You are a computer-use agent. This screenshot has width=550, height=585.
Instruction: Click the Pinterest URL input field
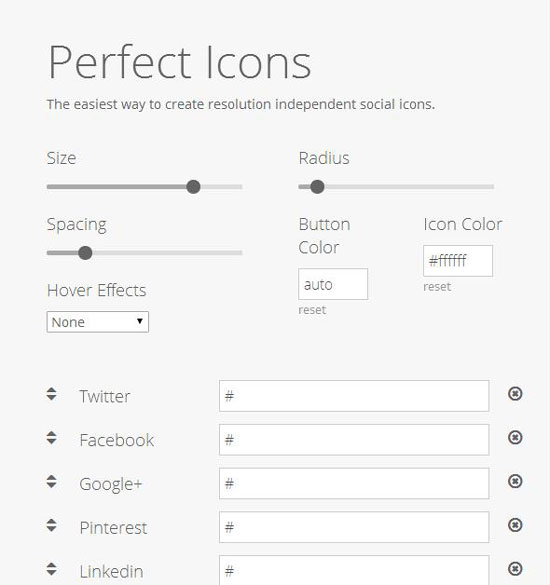pos(354,527)
